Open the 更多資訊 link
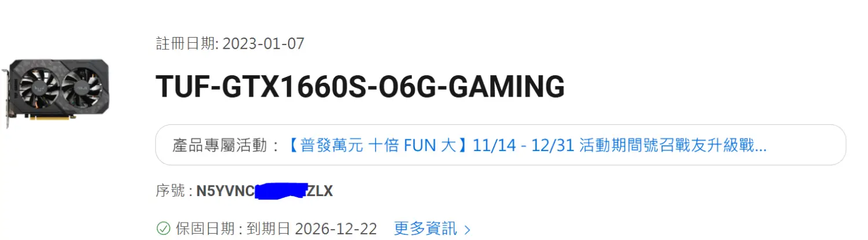The image size is (868, 240). (x=425, y=229)
